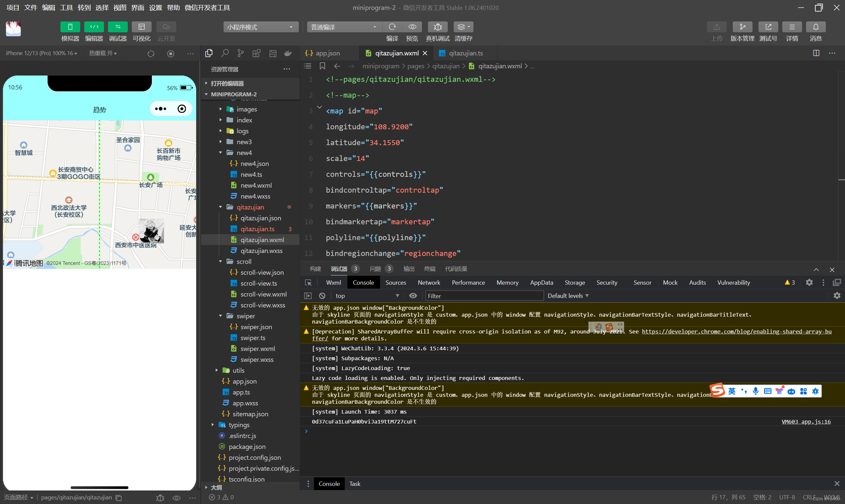845x504 pixels.
Task: Open the 小程序模式 mode dropdown
Action: point(261,27)
